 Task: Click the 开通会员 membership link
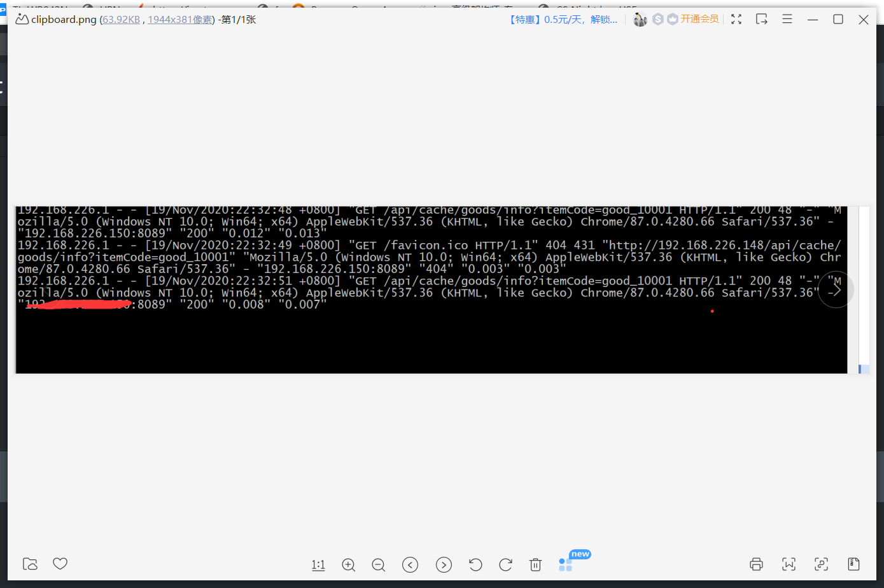699,19
